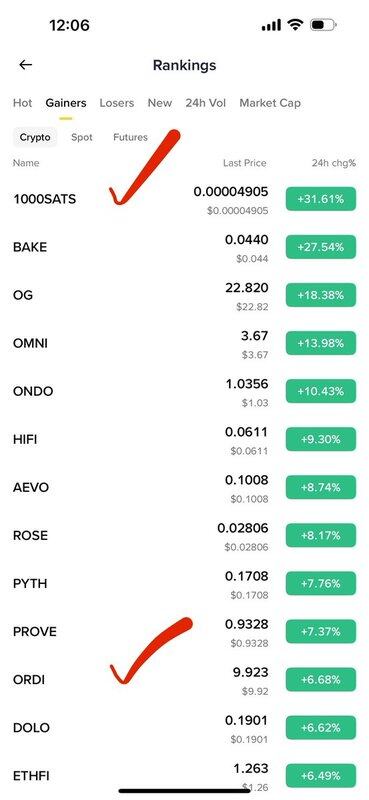The width and height of the screenshot is (369, 800).
Task: Sort by Last Price column header
Action: point(244,163)
